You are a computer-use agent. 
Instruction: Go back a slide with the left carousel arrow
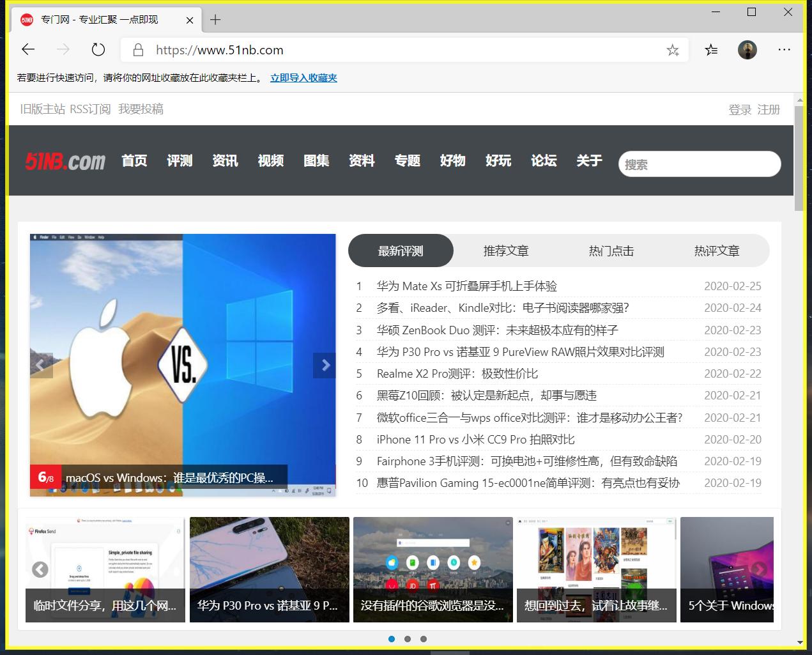pos(41,365)
